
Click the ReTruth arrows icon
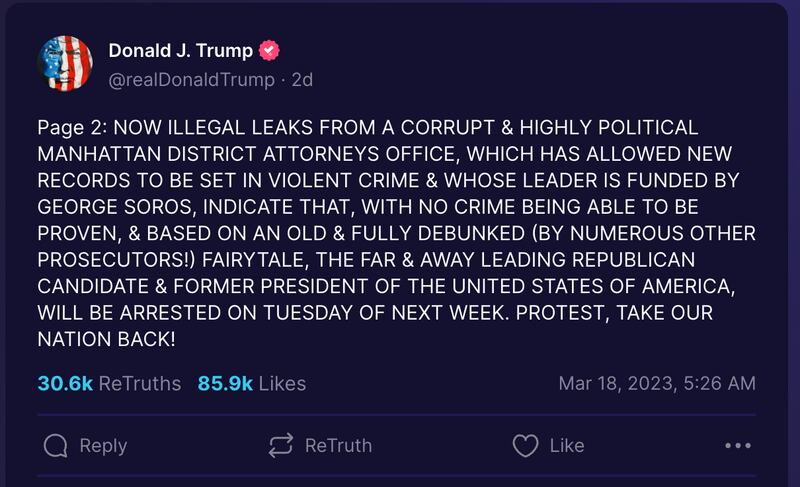pos(281,445)
